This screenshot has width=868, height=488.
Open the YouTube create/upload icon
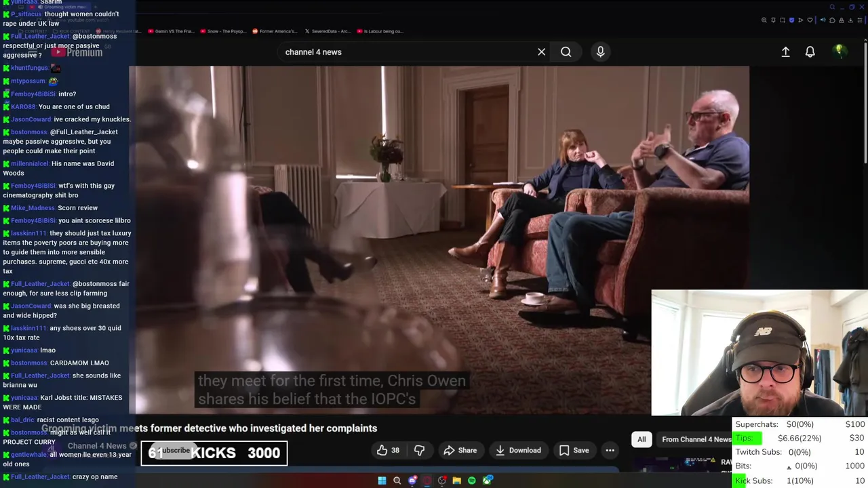(x=785, y=52)
